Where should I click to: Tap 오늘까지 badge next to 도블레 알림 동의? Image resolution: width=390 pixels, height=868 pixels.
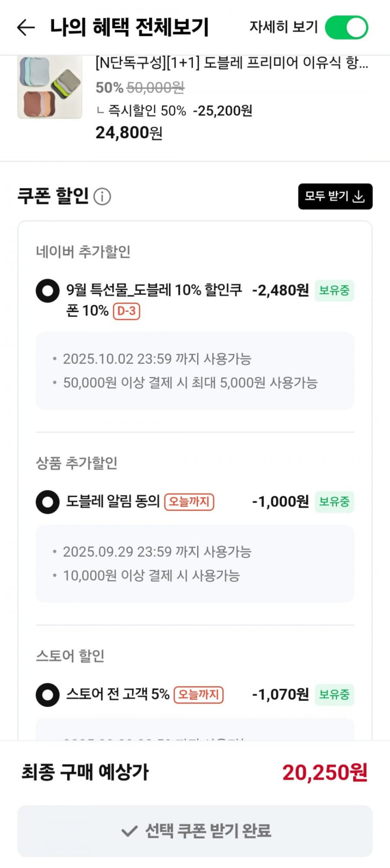coord(189,502)
